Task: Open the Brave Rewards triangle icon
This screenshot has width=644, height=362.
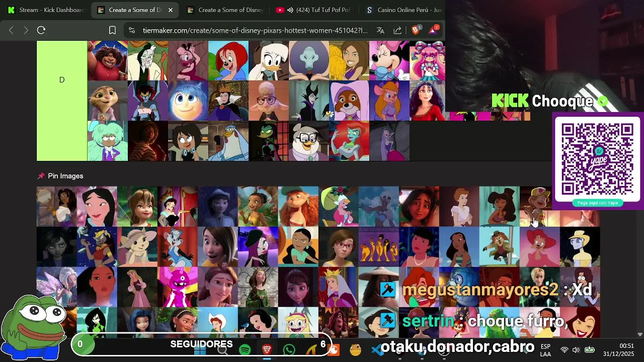Action: (433, 30)
